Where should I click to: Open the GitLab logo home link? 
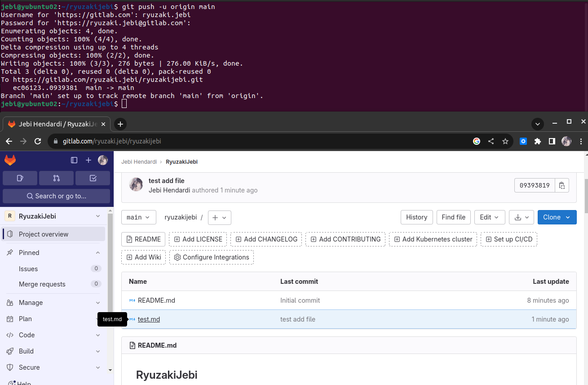pyautogui.click(x=10, y=160)
